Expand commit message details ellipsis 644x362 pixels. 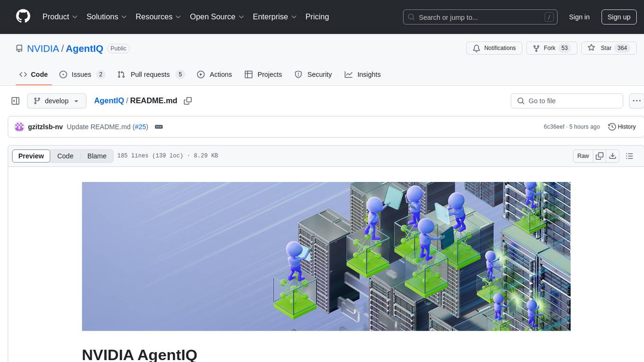tap(159, 127)
